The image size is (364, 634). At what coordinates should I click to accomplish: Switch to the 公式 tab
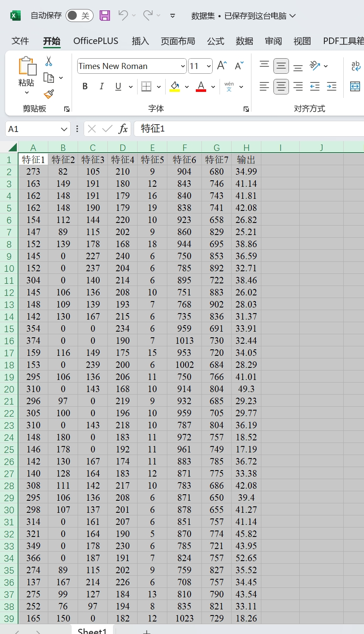(216, 41)
